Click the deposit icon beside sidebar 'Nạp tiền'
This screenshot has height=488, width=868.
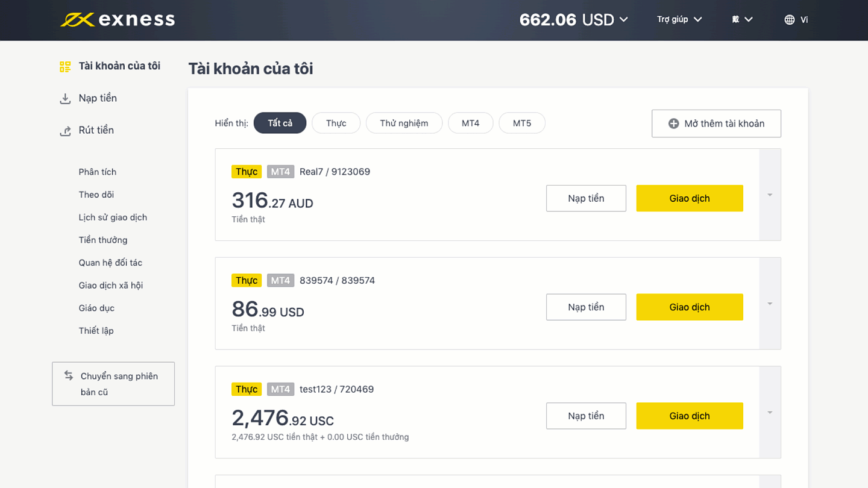tap(65, 99)
